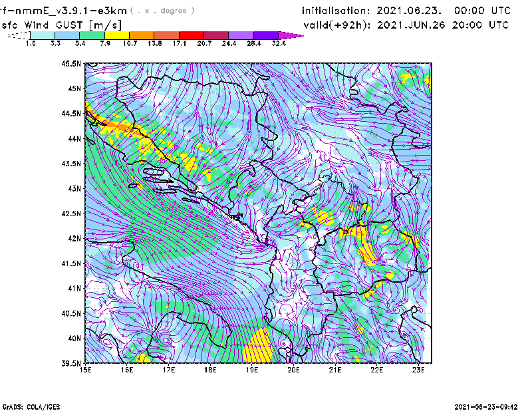532x411 pixels.
Task: Click the model name 'nmmE_v3.9.1-e3km'
Action: 70,11
